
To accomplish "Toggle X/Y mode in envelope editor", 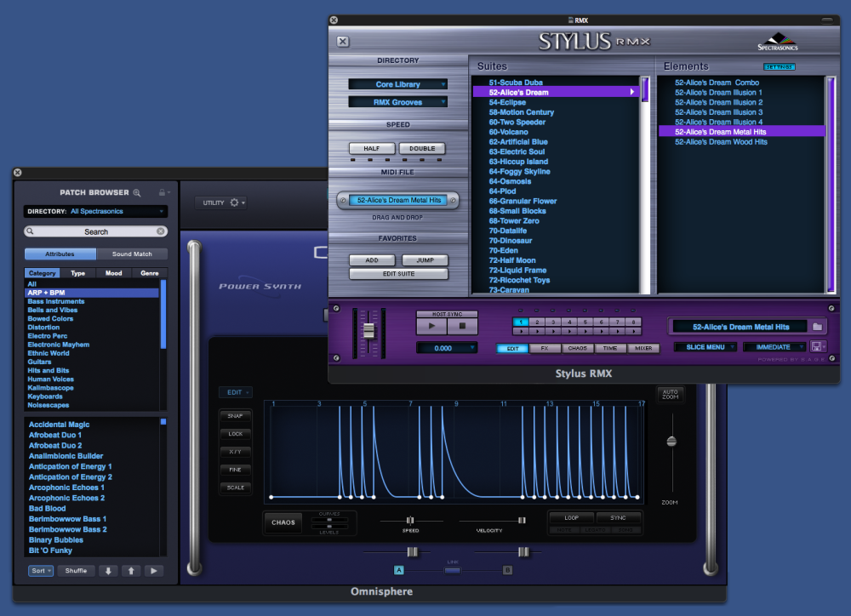I will (x=235, y=452).
